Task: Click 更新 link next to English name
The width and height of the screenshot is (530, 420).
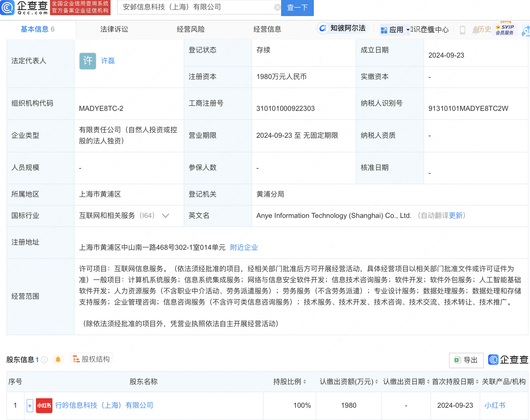Action: click(x=456, y=216)
